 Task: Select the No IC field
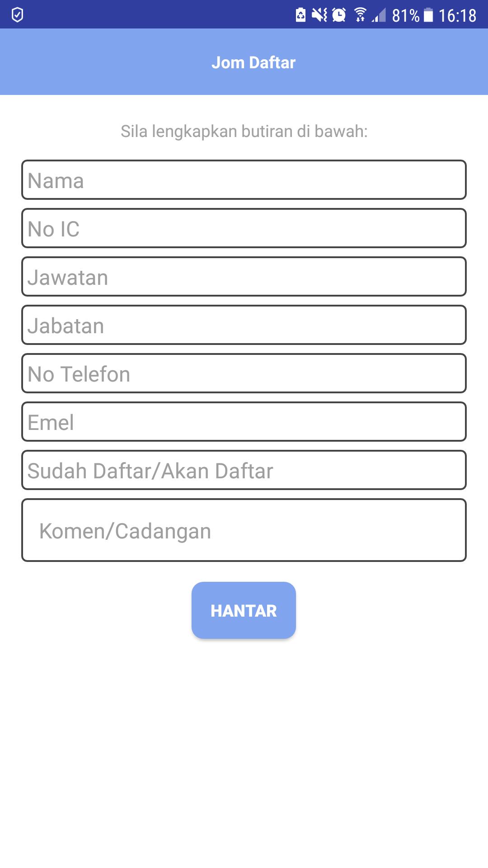click(x=244, y=228)
